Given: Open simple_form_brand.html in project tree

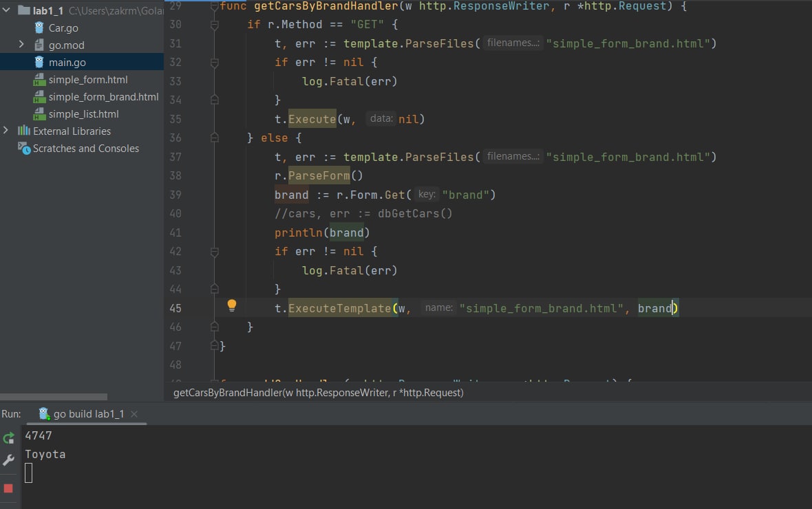Looking at the screenshot, I should (x=104, y=97).
